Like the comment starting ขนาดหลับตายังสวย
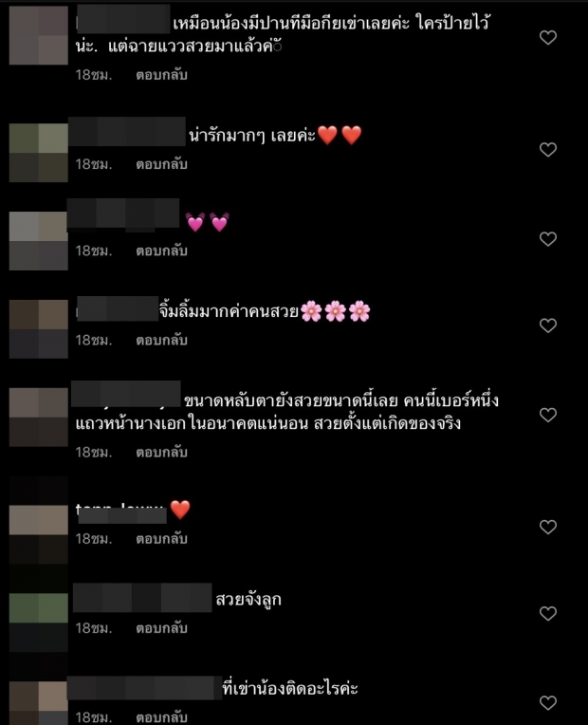Screen dimensions: 588x725 (x=548, y=415)
